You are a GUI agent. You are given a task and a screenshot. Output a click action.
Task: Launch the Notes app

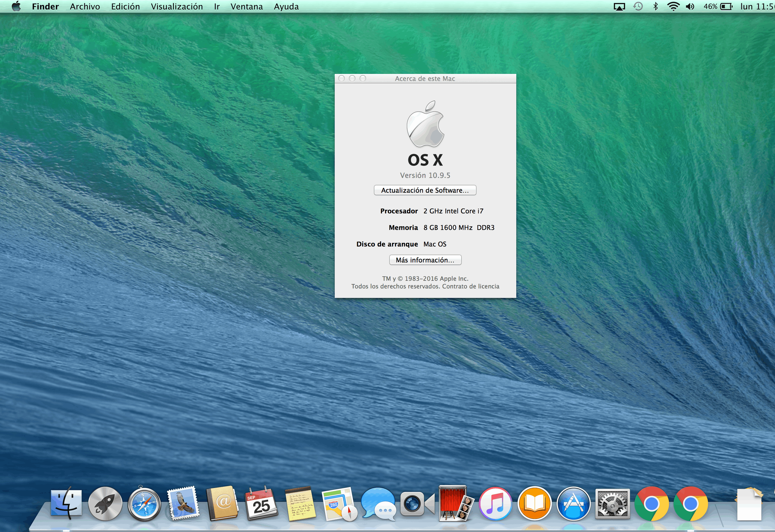[300, 504]
